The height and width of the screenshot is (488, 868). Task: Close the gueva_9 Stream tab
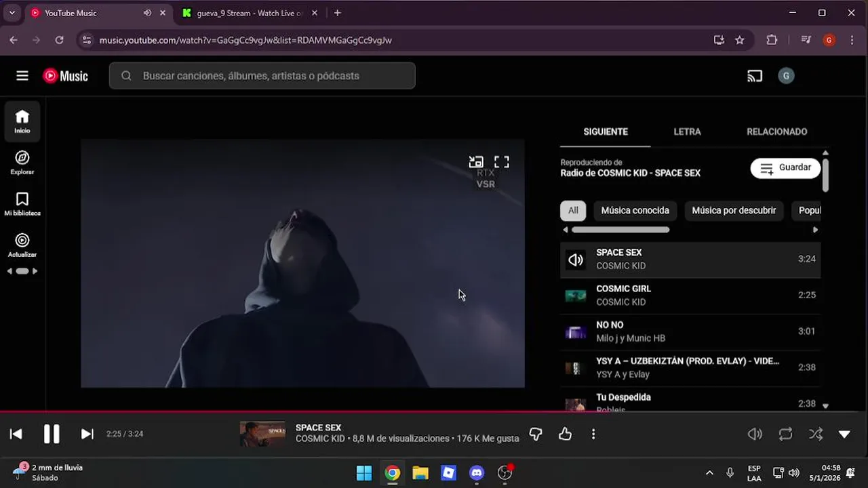[x=314, y=13]
